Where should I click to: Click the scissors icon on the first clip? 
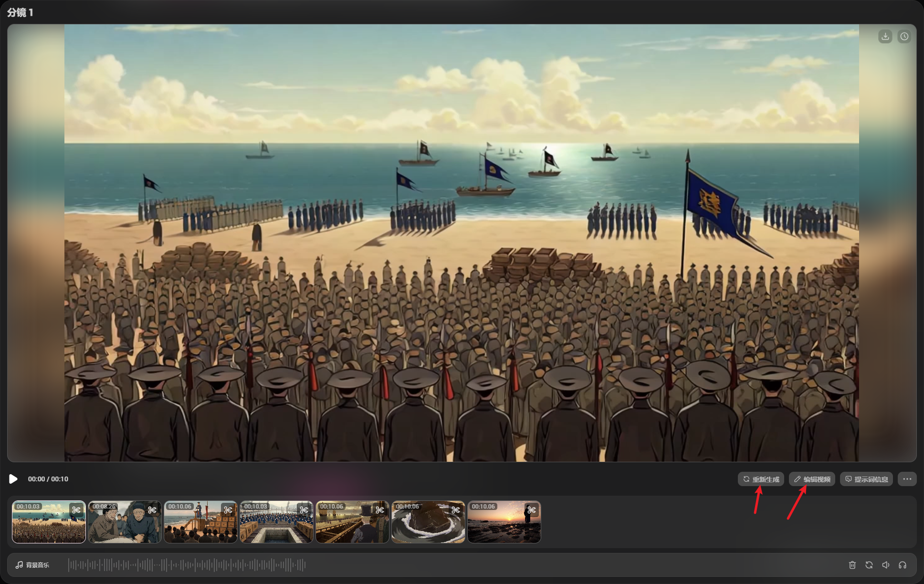[76, 510]
